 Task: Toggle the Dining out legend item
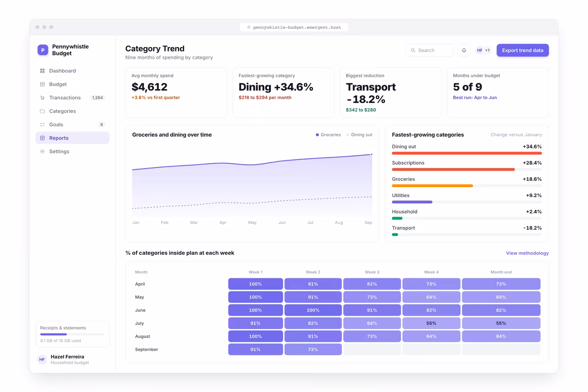(x=359, y=135)
